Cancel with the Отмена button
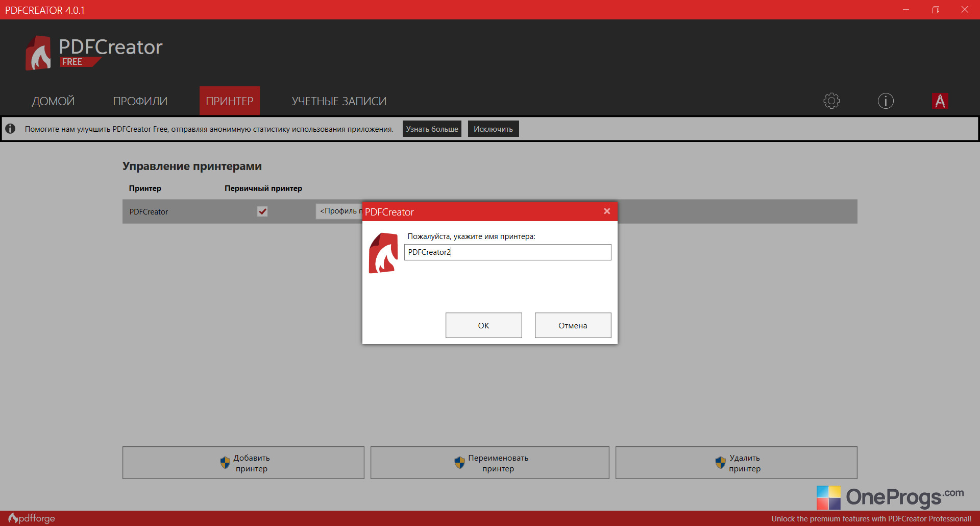This screenshot has height=526, width=980. [x=573, y=325]
